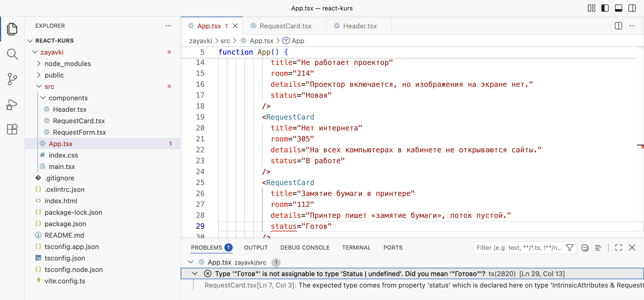The image size is (644, 300).
Task: Split the editor to the right
Action: tap(619, 26)
